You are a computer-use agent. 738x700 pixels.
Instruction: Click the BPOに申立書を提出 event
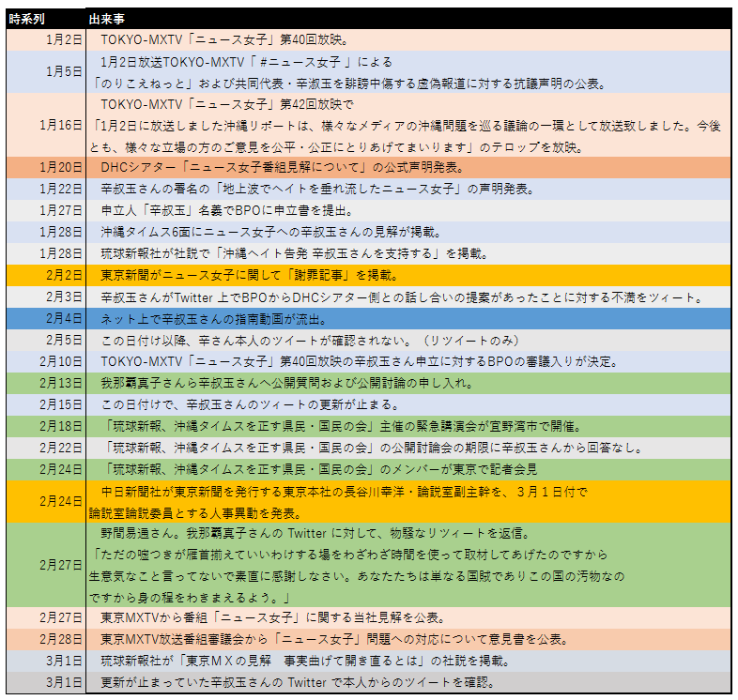408,211
